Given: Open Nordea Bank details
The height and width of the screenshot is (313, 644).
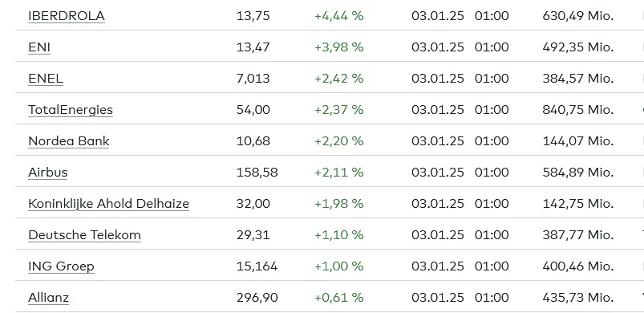Looking at the screenshot, I should coord(69,141).
